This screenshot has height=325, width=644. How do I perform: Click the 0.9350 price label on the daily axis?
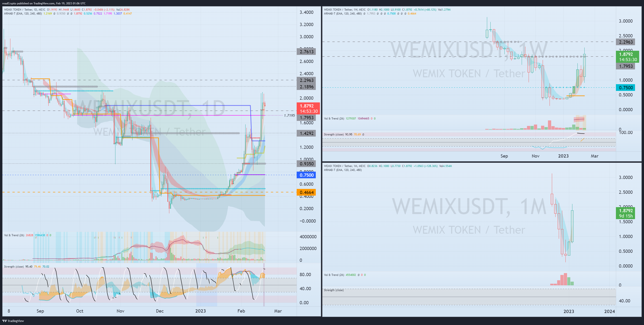pos(306,164)
